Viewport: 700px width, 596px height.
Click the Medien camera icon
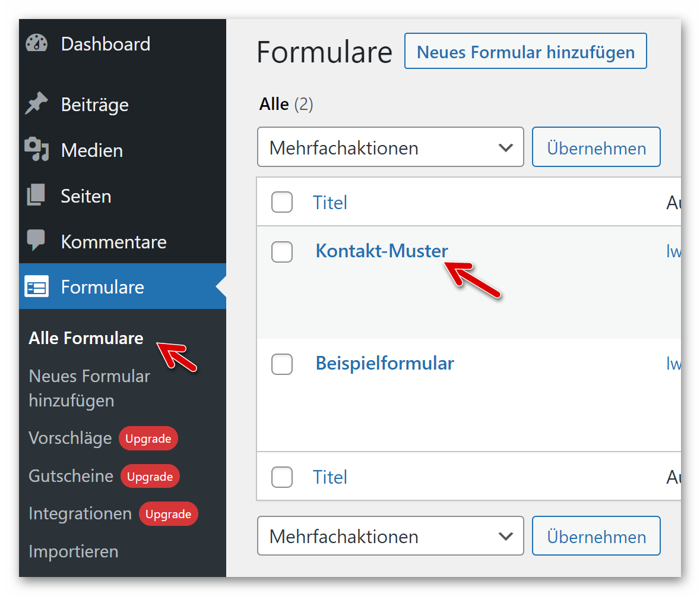click(x=36, y=150)
